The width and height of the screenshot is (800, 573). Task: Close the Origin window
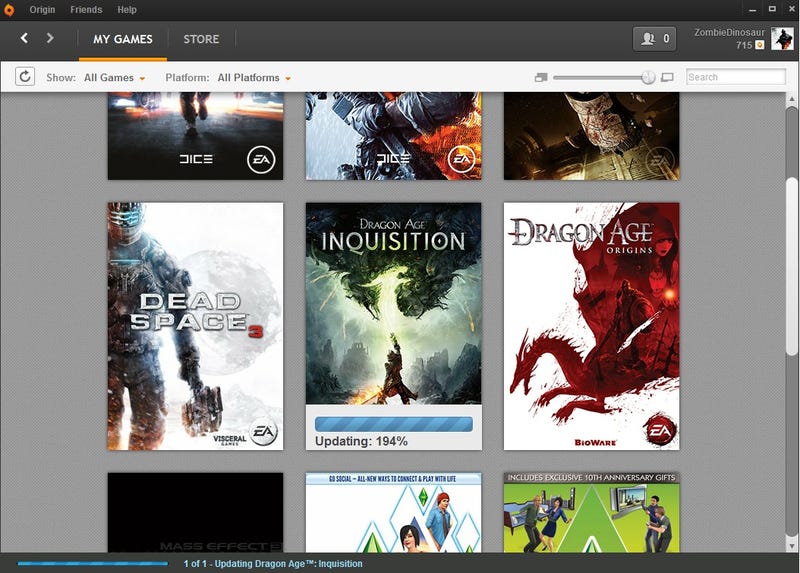pyautogui.click(x=791, y=9)
